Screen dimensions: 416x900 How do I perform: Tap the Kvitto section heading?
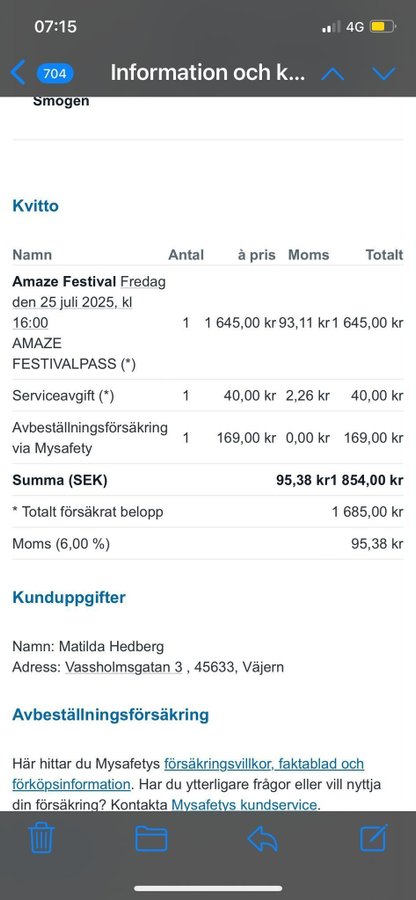36,205
